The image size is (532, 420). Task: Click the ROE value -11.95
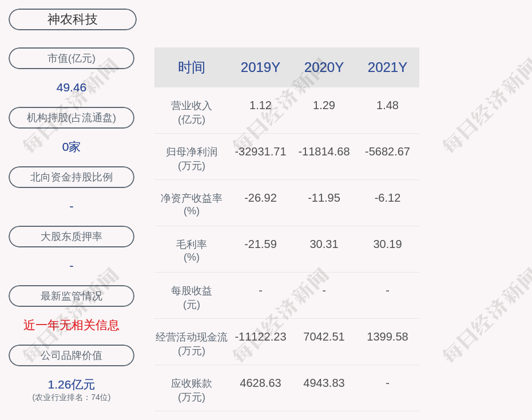coord(324,198)
